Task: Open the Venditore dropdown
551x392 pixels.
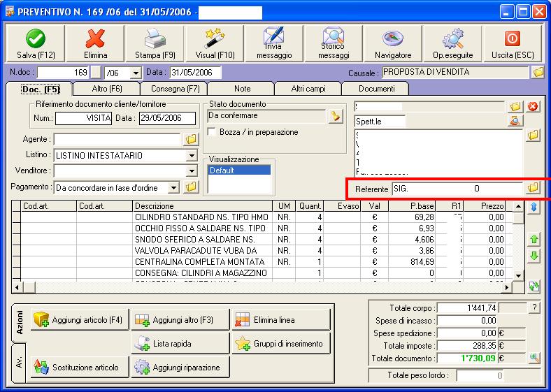Action: tap(192, 171)
